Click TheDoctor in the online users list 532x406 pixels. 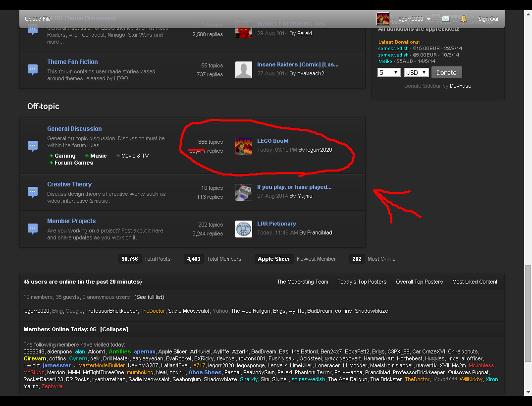(x=153, y=311)
